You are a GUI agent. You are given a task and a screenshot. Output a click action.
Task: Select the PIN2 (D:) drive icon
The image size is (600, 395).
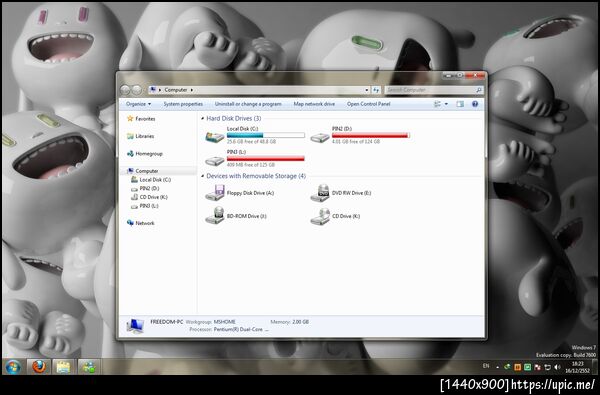tap(320, 137)
